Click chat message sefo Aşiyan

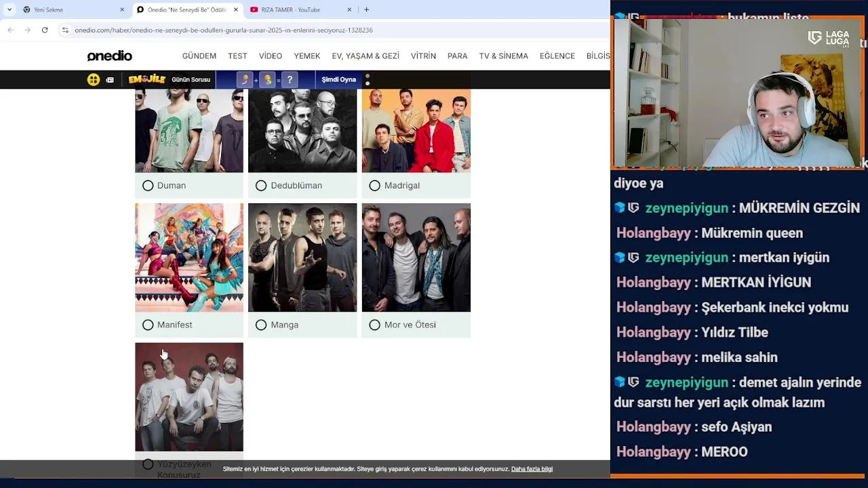click(x=736, y=427)
